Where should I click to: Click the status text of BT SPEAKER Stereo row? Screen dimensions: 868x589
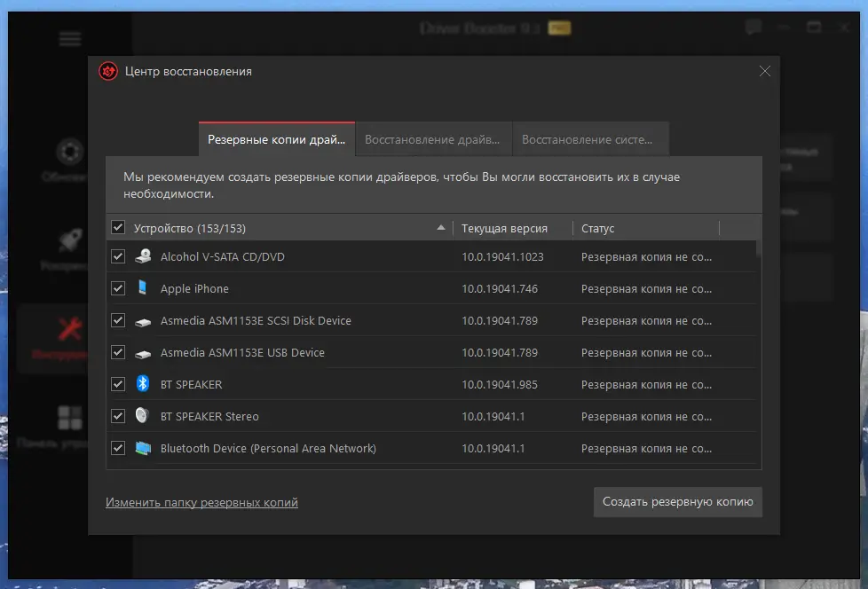(647, 417)
